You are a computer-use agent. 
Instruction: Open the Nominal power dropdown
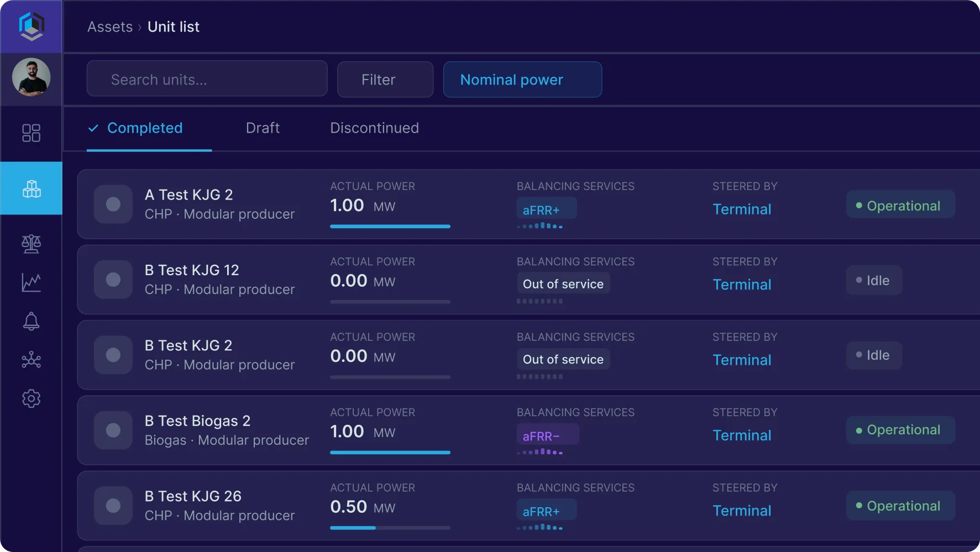click(x=522, y=80)
